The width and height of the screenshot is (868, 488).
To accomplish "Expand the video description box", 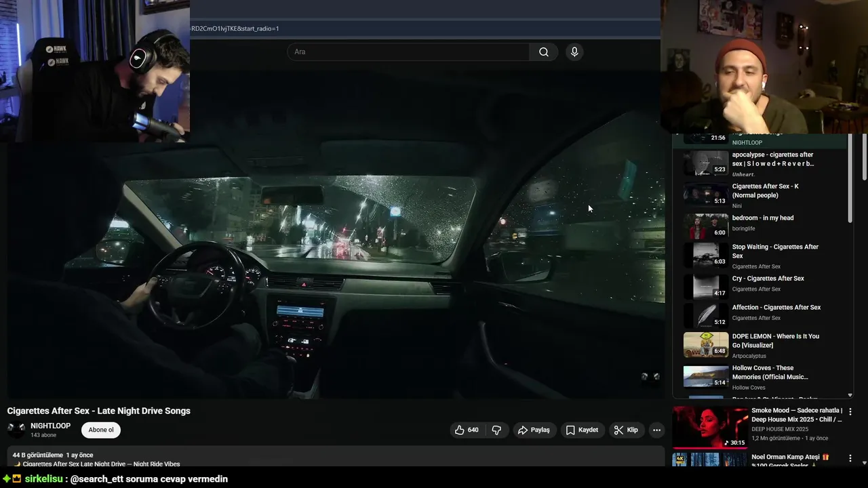I will pos(336,457).
